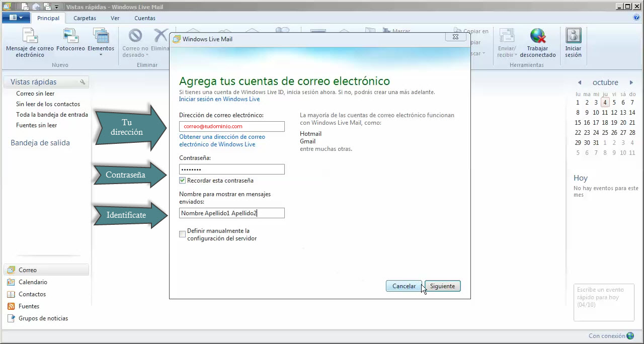Select Correo sin leer quick view
This screenshot has width=644, height=344.
click(35, 94)
